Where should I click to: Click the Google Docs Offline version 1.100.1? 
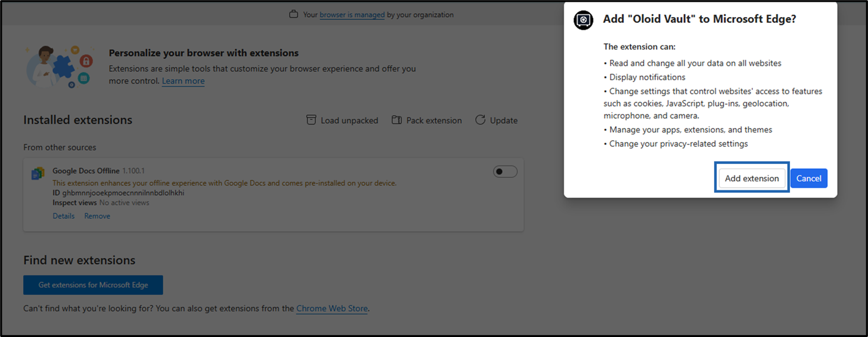pos(133,171)
